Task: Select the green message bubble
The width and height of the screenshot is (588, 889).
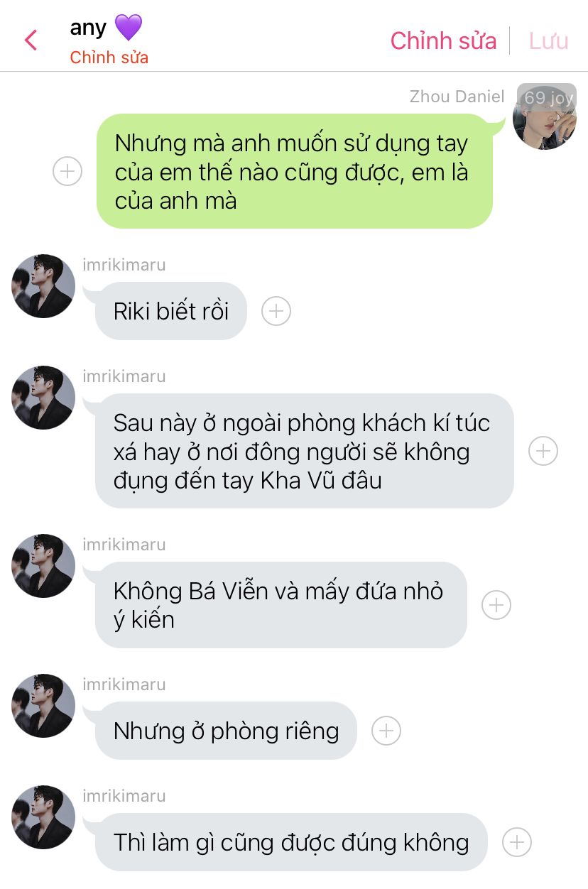Action: 295,171
